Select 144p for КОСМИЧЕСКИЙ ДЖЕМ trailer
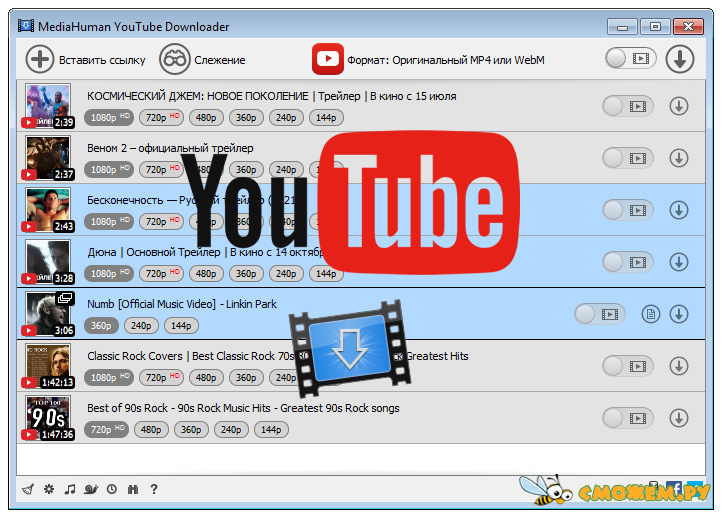The image size is (721, 517). pos(326,118)
